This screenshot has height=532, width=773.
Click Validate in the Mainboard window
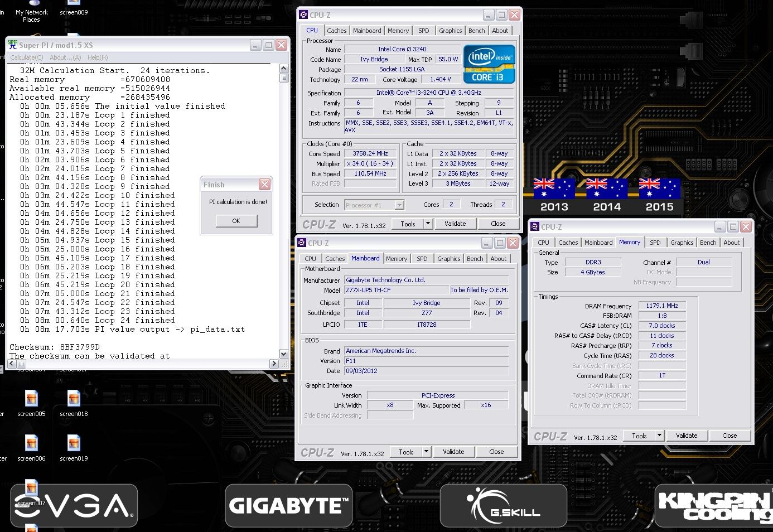click(x=453, y=452)
